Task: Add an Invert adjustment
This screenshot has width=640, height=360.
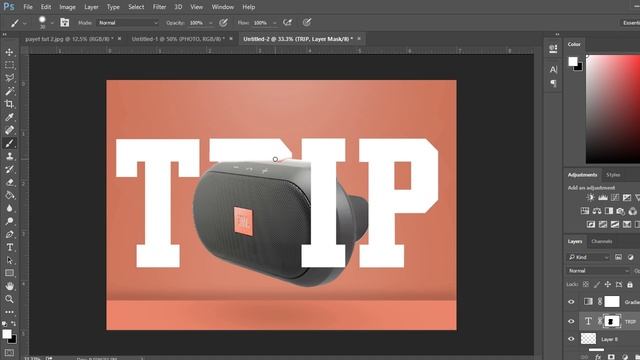Action: tap(591, 224)
